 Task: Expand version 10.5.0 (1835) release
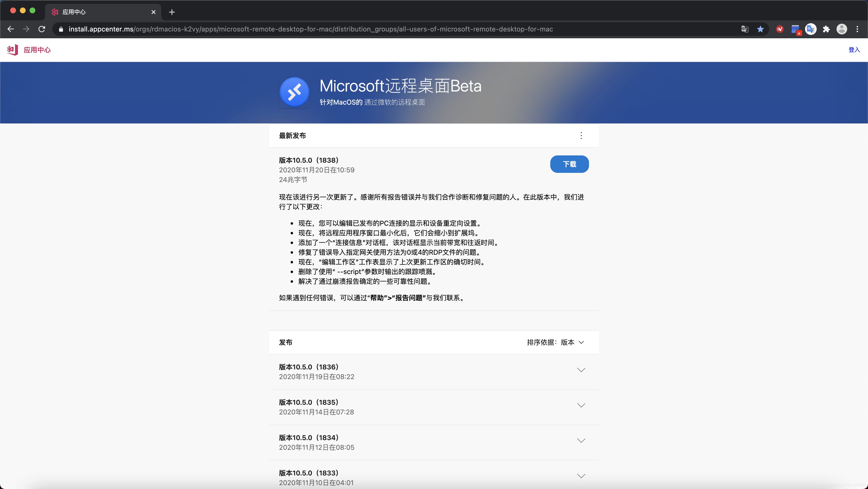pos(581,405)
